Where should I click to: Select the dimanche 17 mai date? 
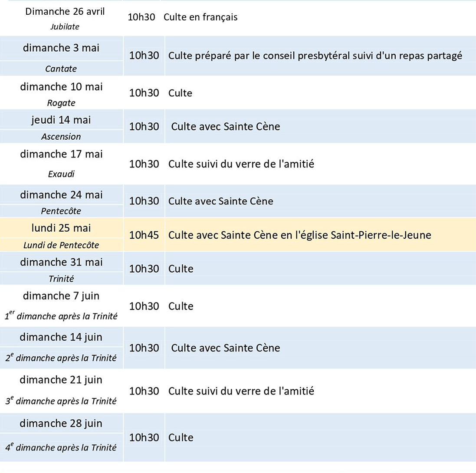61,154
